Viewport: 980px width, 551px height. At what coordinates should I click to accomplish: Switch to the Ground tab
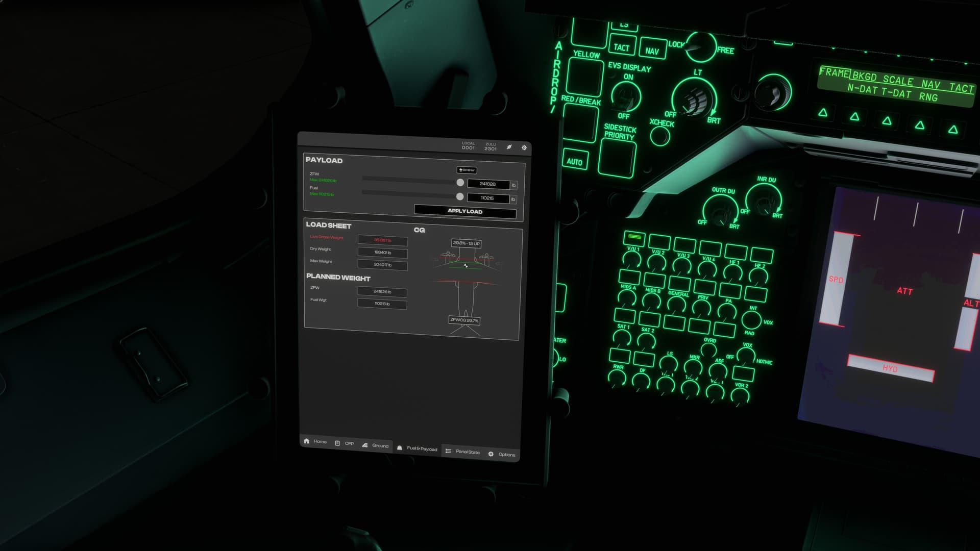click(375, 445)
